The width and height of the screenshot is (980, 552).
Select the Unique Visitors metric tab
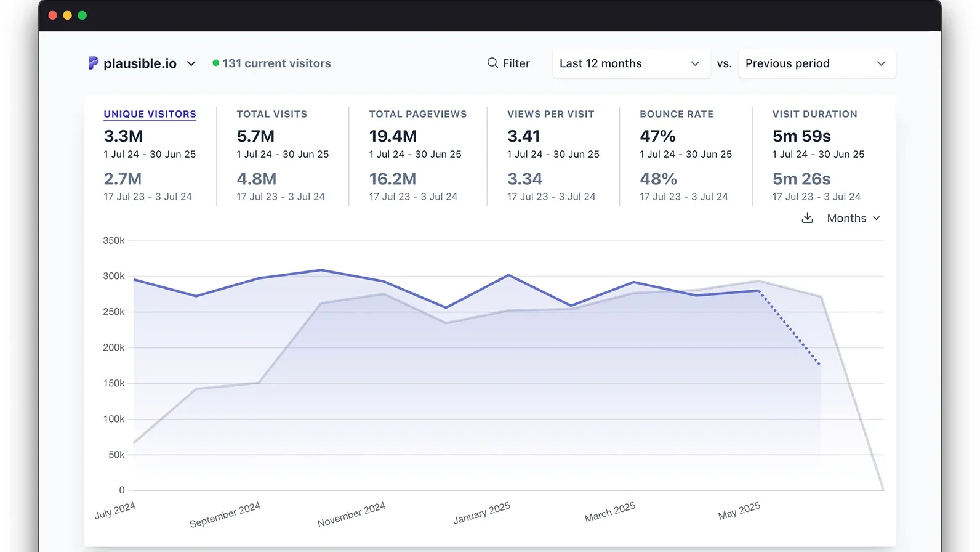pos(150,114)
